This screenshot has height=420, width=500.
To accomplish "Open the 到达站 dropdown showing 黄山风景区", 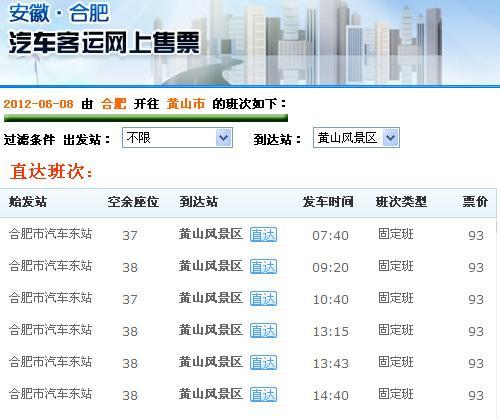I will click(x=356, y=138).
